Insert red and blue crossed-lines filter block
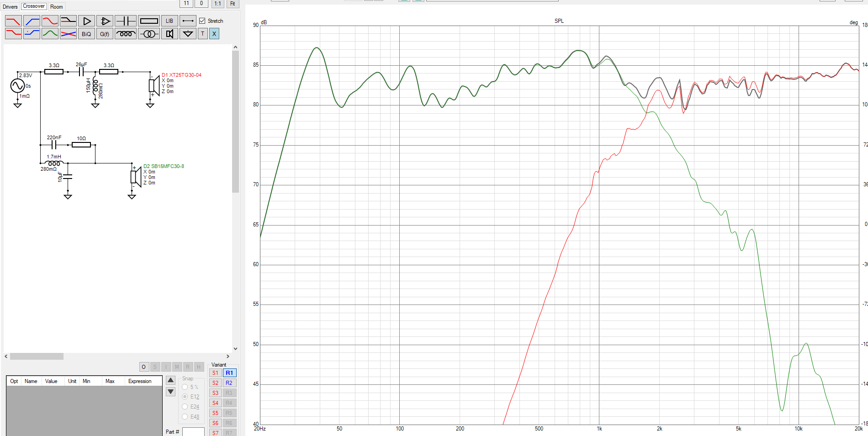Viewport: 868px width, 436px height. 68,34
